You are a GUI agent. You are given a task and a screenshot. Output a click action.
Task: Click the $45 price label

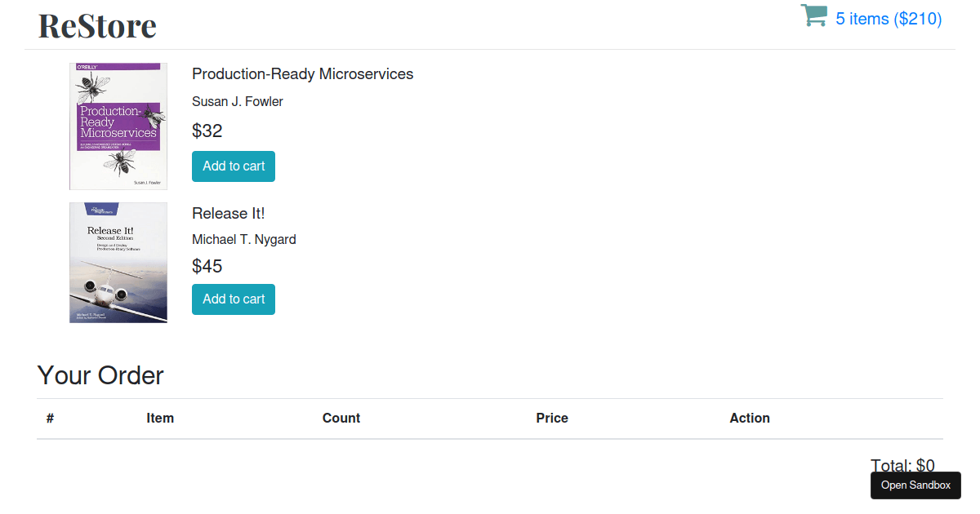207,267
